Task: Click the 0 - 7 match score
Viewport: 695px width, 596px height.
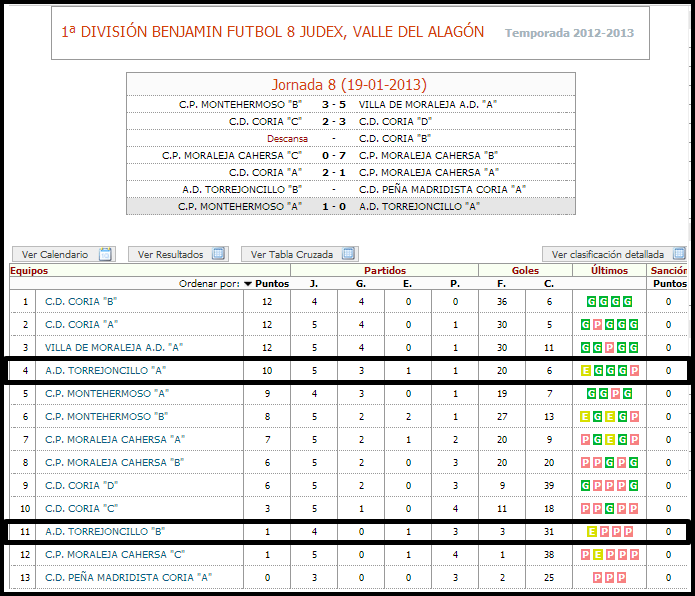Action: pyautogui.click(x=334, y=156)
